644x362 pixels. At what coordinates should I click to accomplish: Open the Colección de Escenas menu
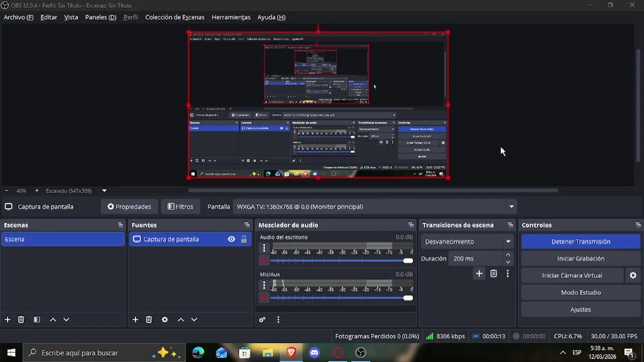coord(175,17)
